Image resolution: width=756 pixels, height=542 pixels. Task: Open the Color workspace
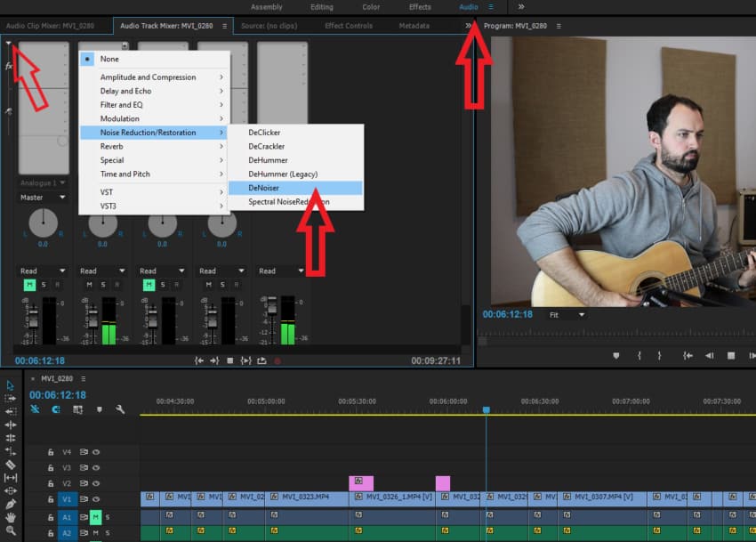[371, 7]
